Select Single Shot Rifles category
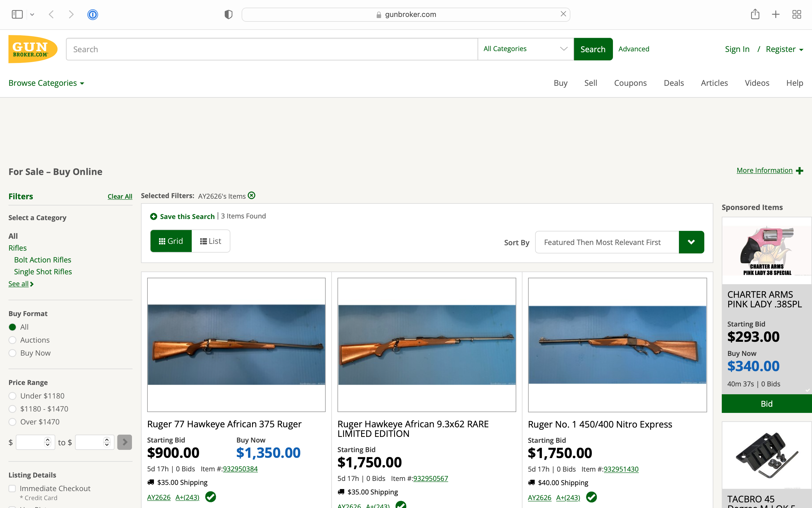Image resolution: width=812 pixels, height=508 pixels. 43,271
